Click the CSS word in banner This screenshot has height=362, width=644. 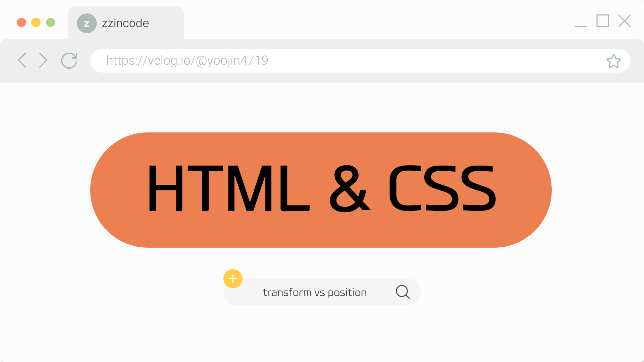coord(442,188)
